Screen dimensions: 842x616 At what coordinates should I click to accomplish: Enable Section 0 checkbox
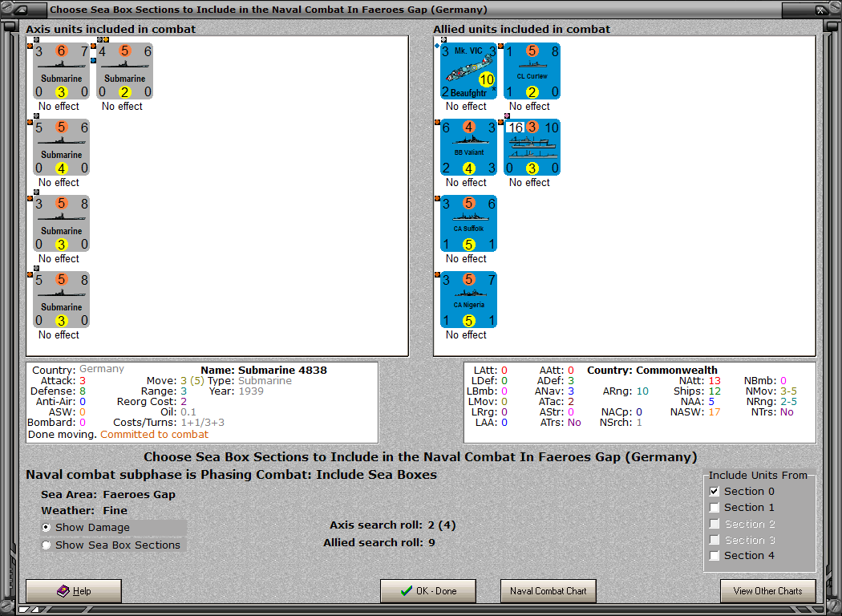tap(714, 492)
